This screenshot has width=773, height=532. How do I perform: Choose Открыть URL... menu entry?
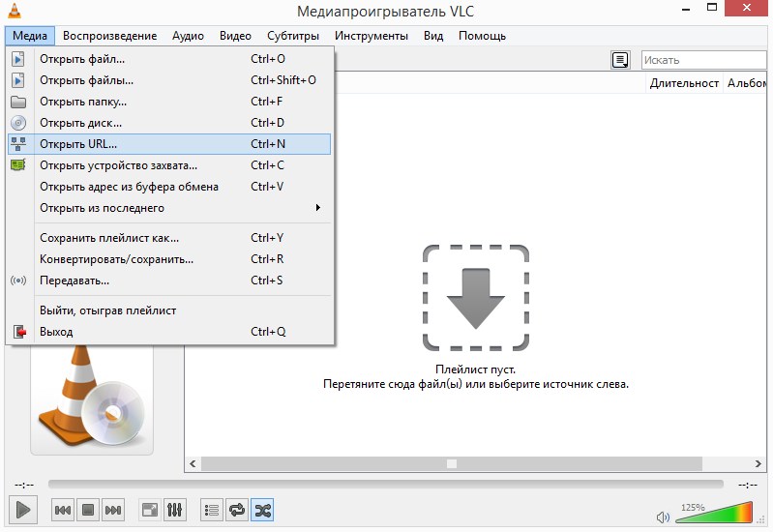[169, 144]
